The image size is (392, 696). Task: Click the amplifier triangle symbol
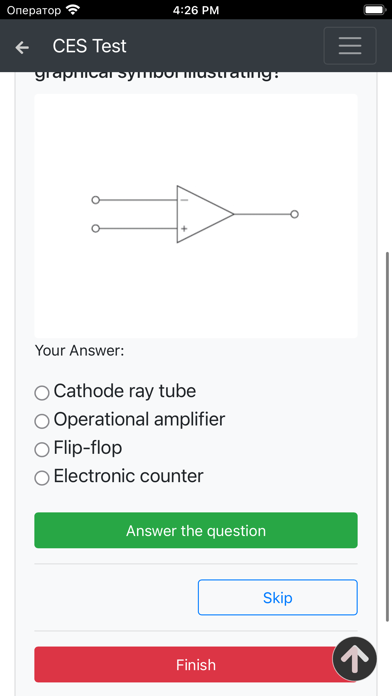pos(205,214)
